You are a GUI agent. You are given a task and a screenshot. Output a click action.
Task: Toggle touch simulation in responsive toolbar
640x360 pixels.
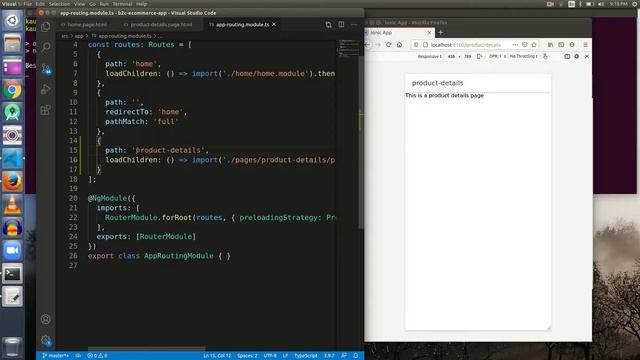[x=545, y=56]
